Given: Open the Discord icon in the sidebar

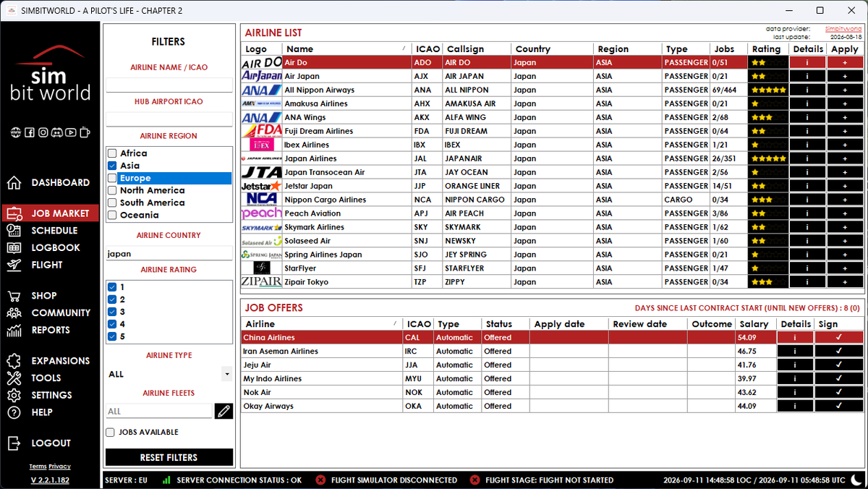Looking at the screenshot, I should coord(57,132).
